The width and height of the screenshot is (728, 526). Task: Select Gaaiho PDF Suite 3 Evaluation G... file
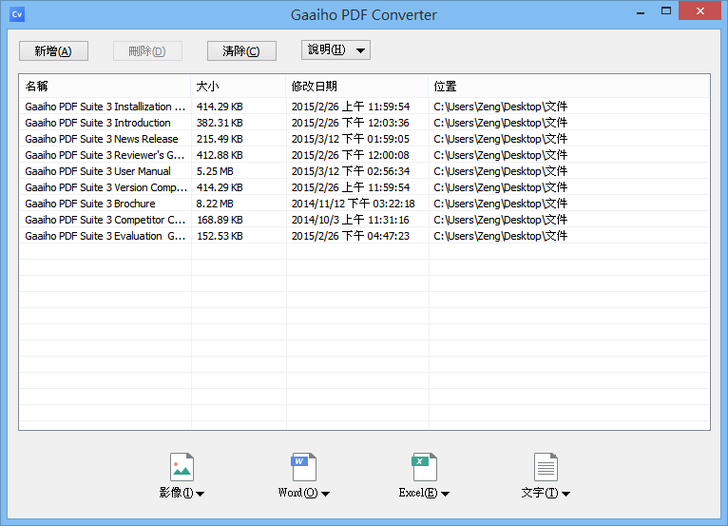point(105,236)
